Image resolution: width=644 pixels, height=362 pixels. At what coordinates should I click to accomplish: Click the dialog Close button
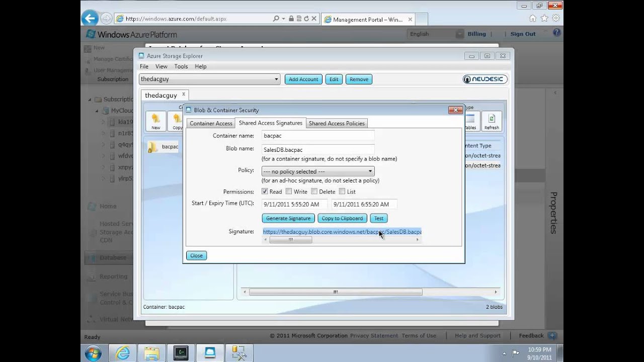coord(196,255)
